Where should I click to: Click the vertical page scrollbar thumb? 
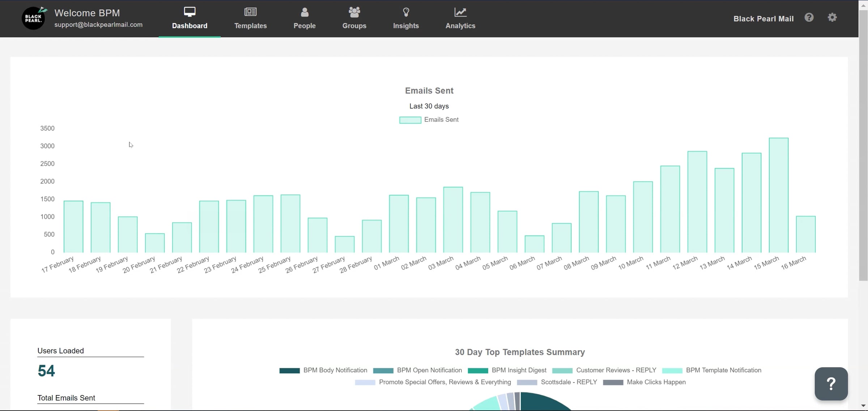pyautogui.click(x=863, y=145)
